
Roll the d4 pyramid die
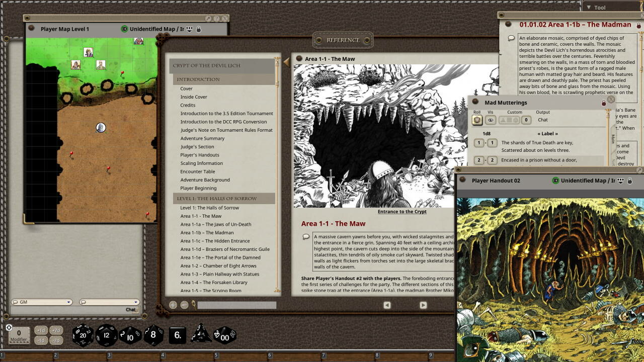[201, 334]
